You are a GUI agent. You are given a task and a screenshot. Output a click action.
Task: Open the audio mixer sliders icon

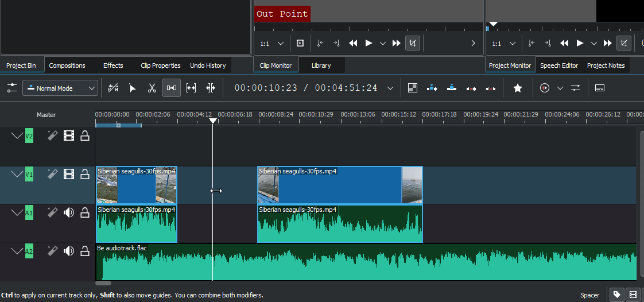576,88
